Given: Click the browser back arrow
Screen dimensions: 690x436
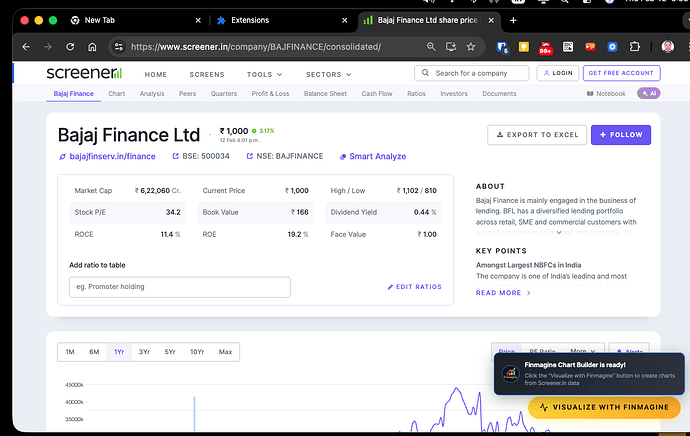Looking at the screenshot, I should 26,47.
